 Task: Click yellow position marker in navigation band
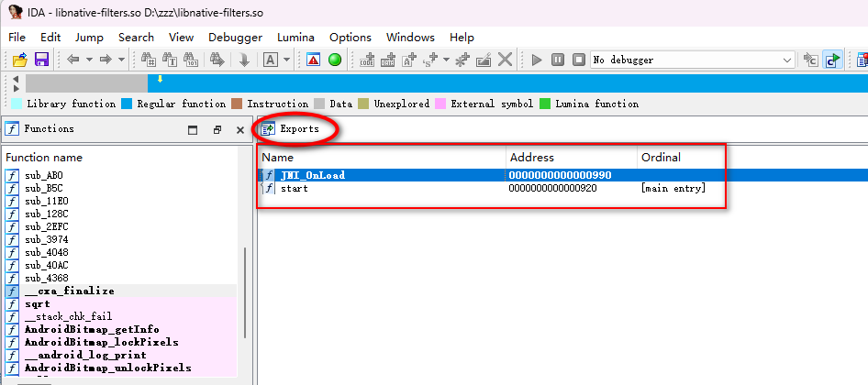point(160,79)
